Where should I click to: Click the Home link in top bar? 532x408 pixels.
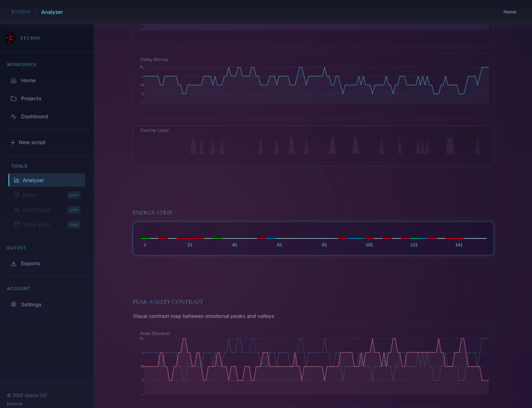tap(510, 12)
